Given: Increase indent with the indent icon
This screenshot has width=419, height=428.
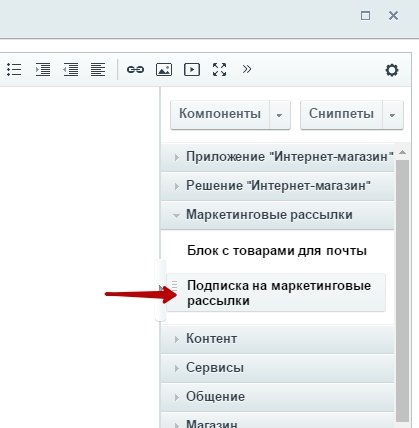Looking at the screenshot, I should point(43,70).
